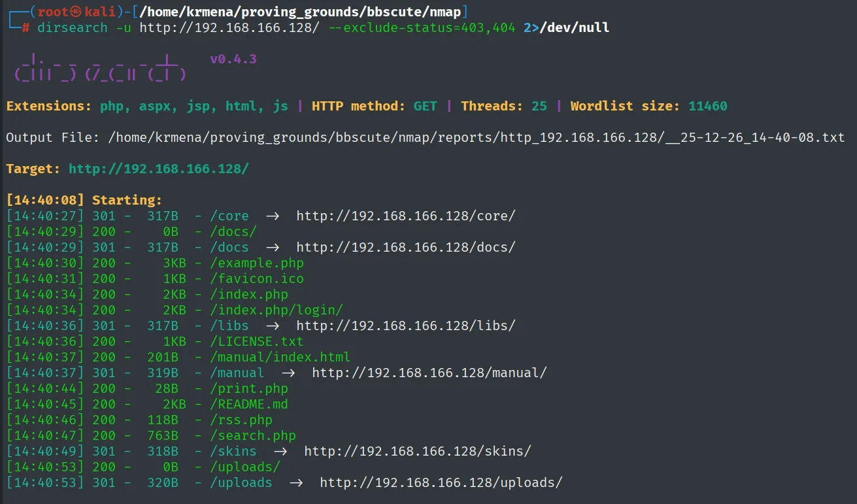
Task: Select the /core path entry
Action: (x=229, y=216)
